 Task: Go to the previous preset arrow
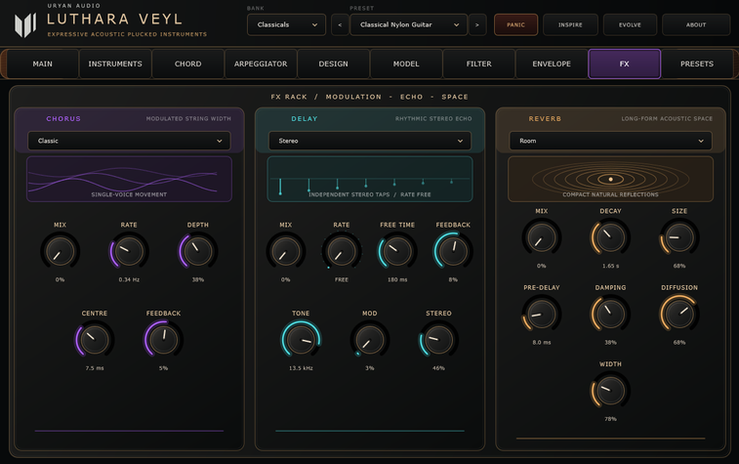(x=340, y=25)
